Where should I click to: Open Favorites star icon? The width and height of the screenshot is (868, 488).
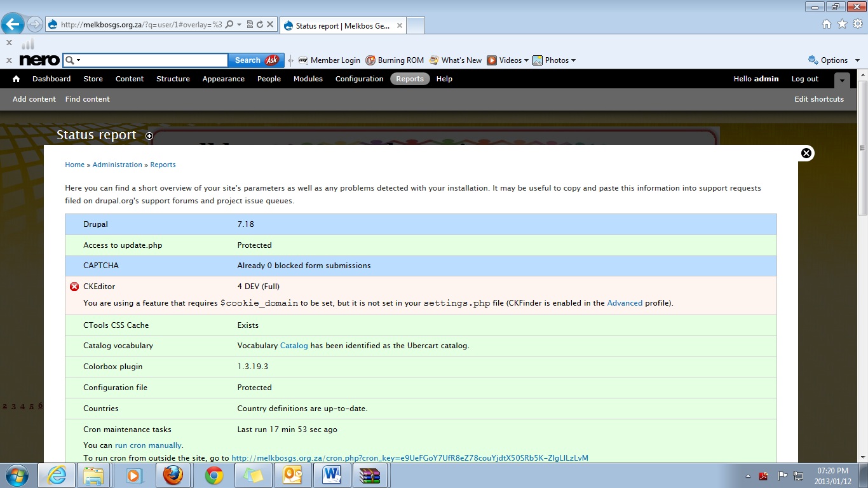tap(843, 24)
